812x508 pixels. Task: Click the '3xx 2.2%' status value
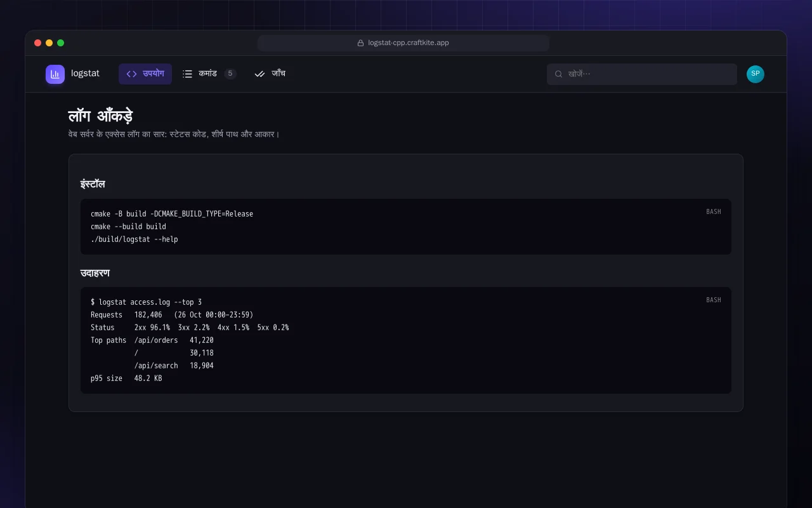point(193,328)
